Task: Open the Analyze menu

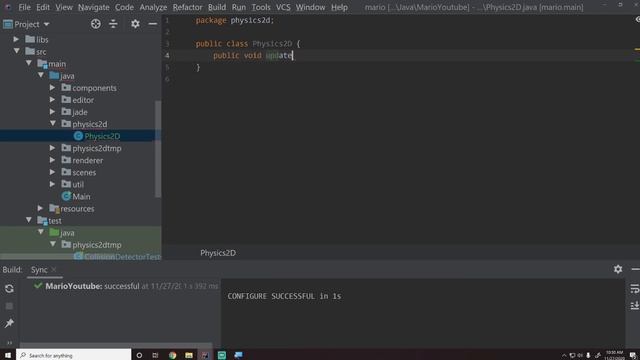Action: (153, 7)
